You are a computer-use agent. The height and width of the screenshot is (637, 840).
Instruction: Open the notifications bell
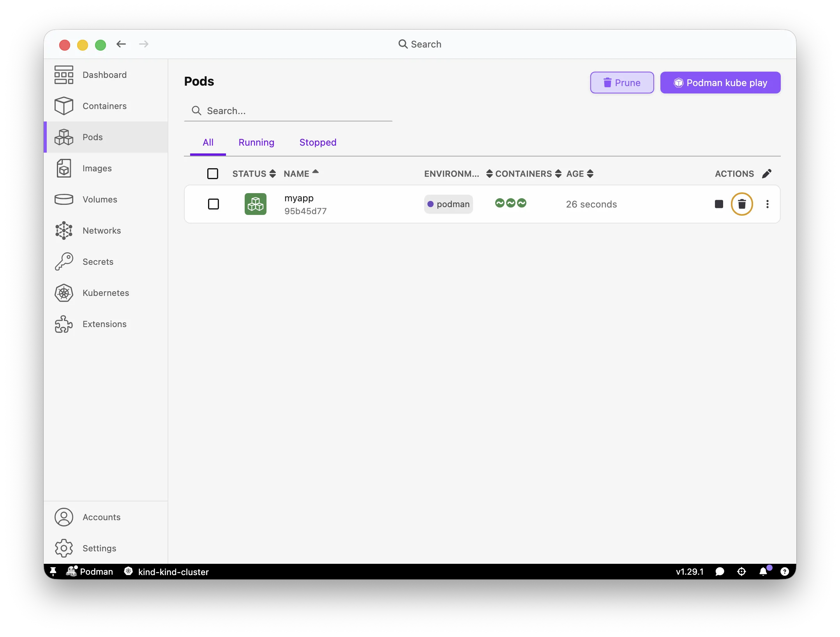pos(764,572)
